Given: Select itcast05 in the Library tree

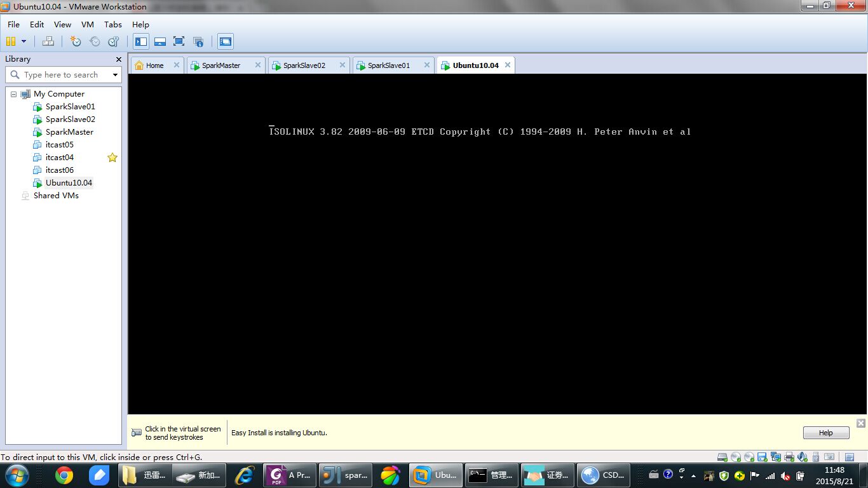Looking at the screenshot, I should coord(59,145).
